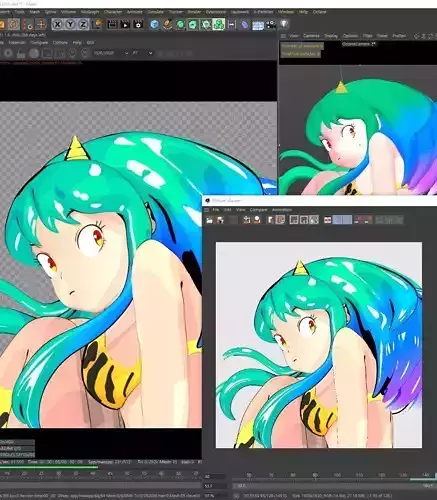
Task: Click the Open file icon in Picture Viewer
Action: click(x=210, y=220)
